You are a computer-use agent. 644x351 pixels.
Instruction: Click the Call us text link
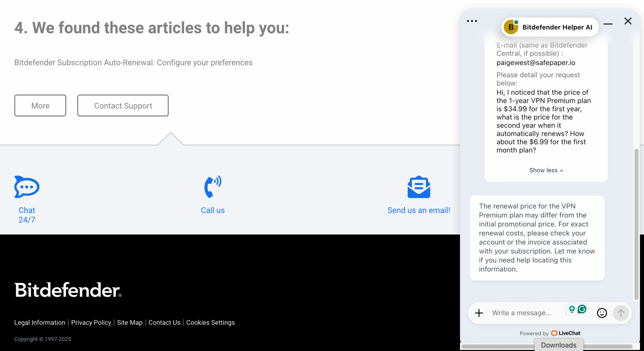213,210
